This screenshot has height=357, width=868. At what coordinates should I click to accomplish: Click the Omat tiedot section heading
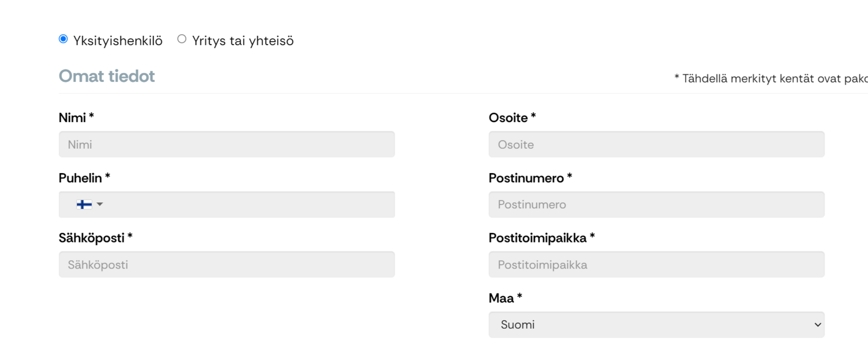point(107,76)
